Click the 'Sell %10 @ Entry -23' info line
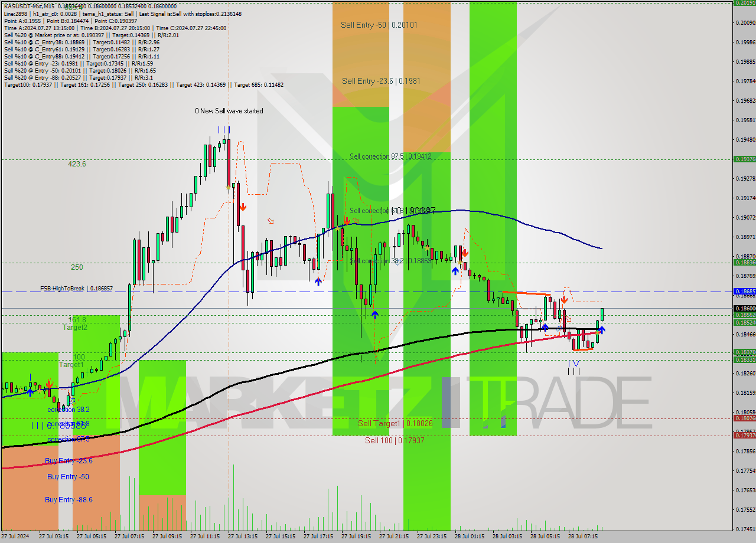756x543 pixels. [x=79, y=63]
